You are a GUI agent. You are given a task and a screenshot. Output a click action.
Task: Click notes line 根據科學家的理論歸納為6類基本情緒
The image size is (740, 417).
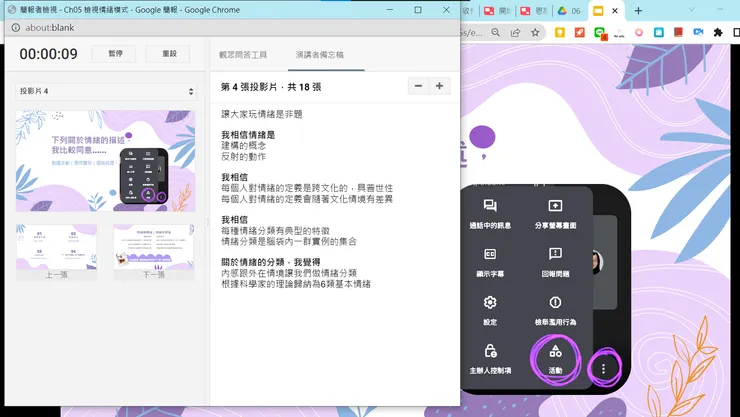[296, 284]
